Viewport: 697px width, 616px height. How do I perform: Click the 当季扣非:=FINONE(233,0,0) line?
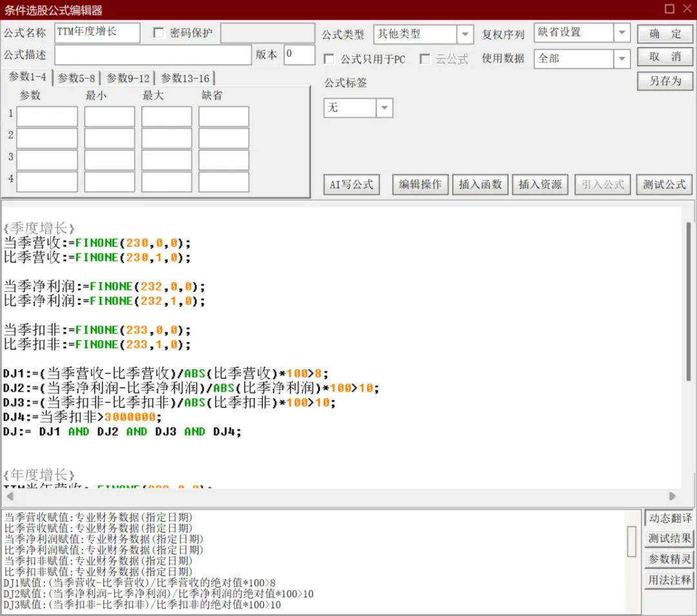97,329
